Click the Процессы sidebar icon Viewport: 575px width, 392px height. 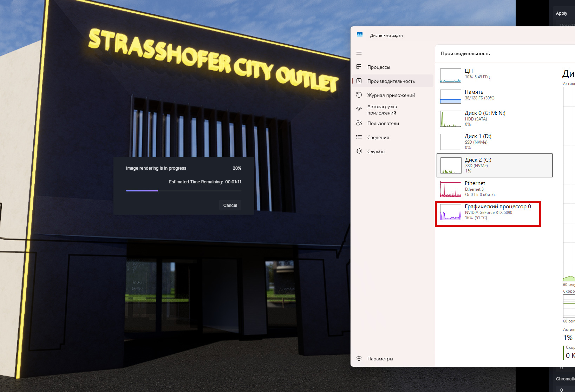359,67
